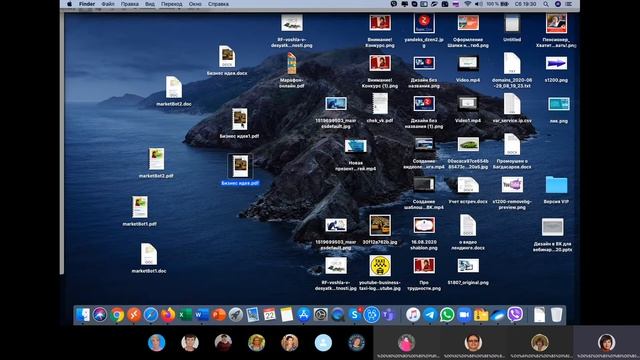
Task: Open the Файл menu
Action: [x=108, y=4]
